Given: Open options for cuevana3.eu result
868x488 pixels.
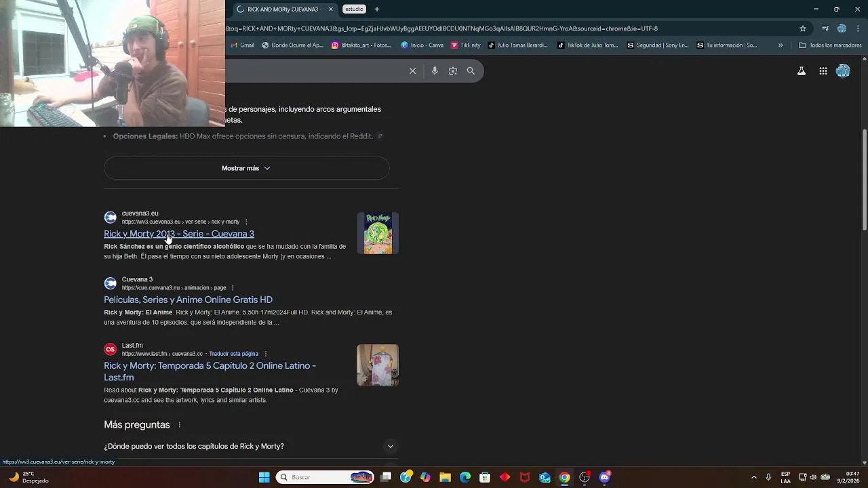Looking at the screenshot, I should coord(246,222).
